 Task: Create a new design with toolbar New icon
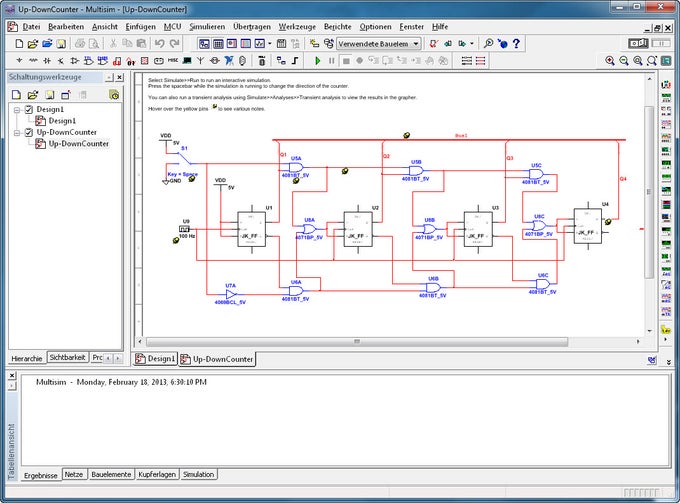19,43
